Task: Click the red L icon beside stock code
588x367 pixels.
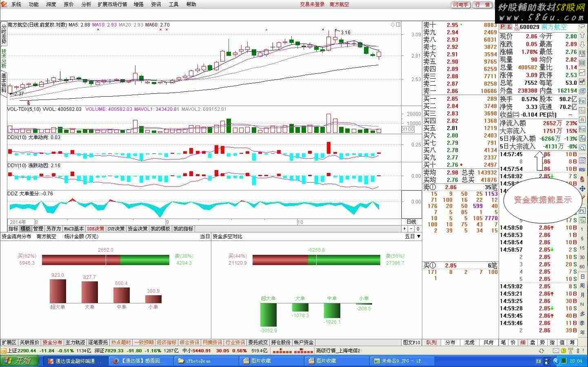Action: coord(509,27)
